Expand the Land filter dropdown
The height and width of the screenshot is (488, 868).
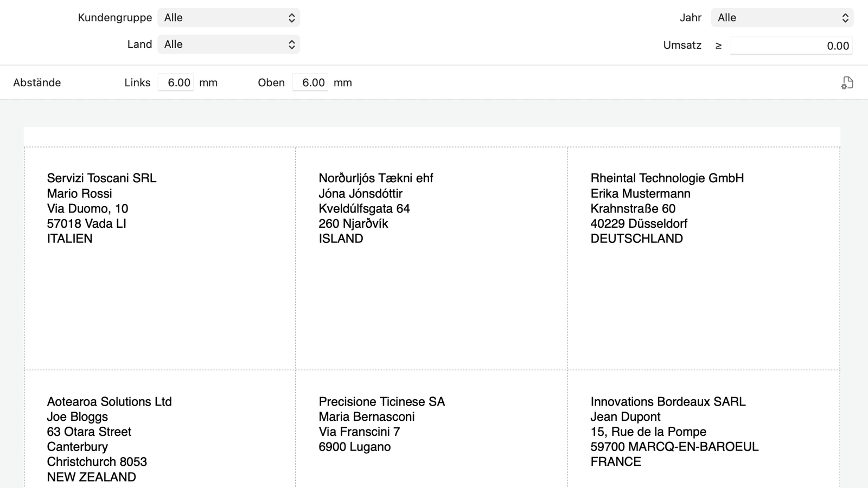pyautogui.click(x=228, y=44)
